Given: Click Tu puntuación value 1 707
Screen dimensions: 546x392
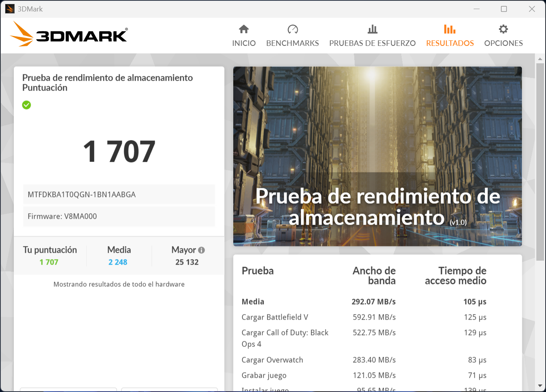Looking at the screenshot, I should pyautogui.click(x=49, y=262).
